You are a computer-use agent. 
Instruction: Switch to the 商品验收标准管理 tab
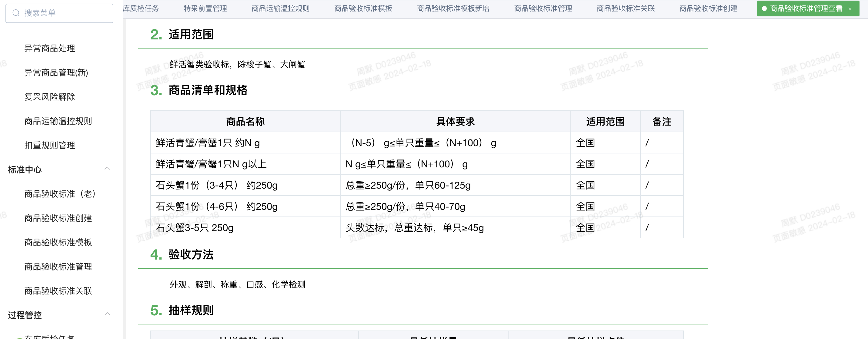tap(543, 8)
